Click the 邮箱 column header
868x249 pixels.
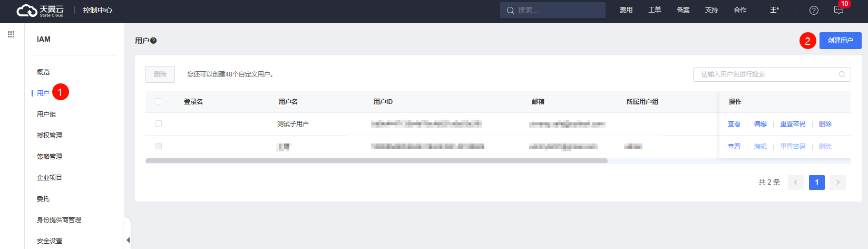(538, 102)
